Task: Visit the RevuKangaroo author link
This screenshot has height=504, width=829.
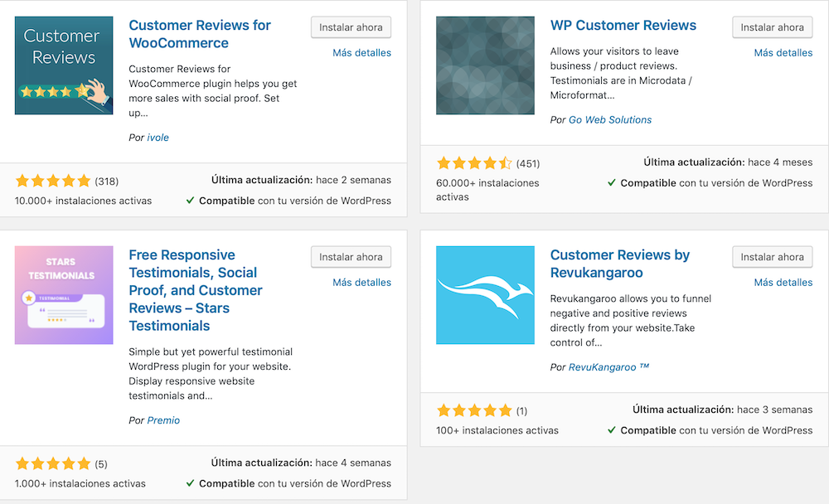Action: (x=608, y=367)
